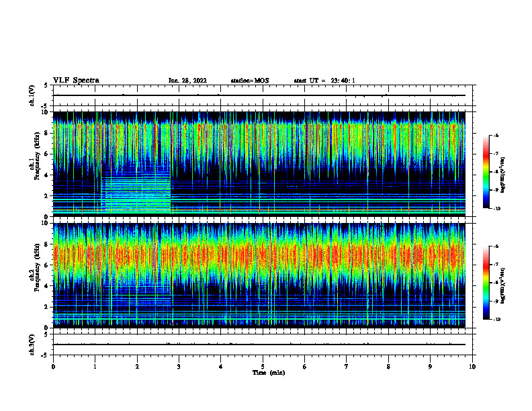
Task: Click the ch.2 "Frequency (kHz)" axis label
Action: (38, 267)
